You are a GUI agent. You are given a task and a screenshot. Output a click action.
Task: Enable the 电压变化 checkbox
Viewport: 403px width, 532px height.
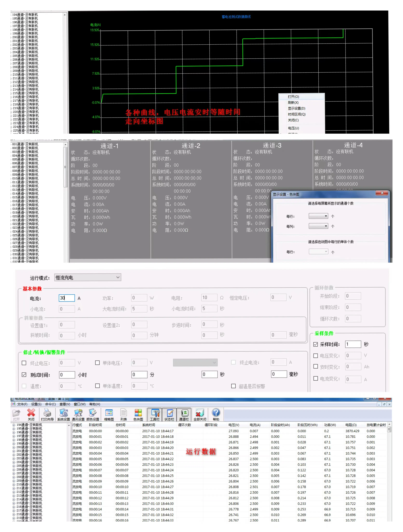[x=316, y=355]
